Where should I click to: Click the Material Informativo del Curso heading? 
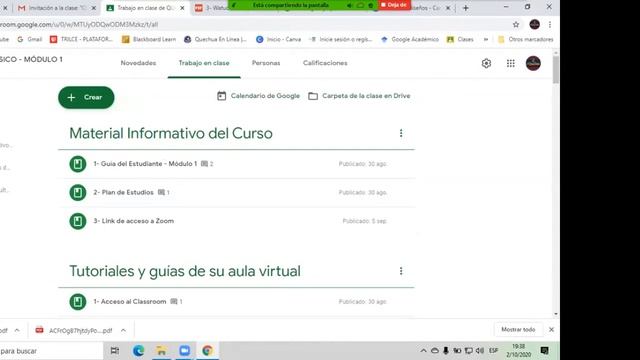[171, 133]
